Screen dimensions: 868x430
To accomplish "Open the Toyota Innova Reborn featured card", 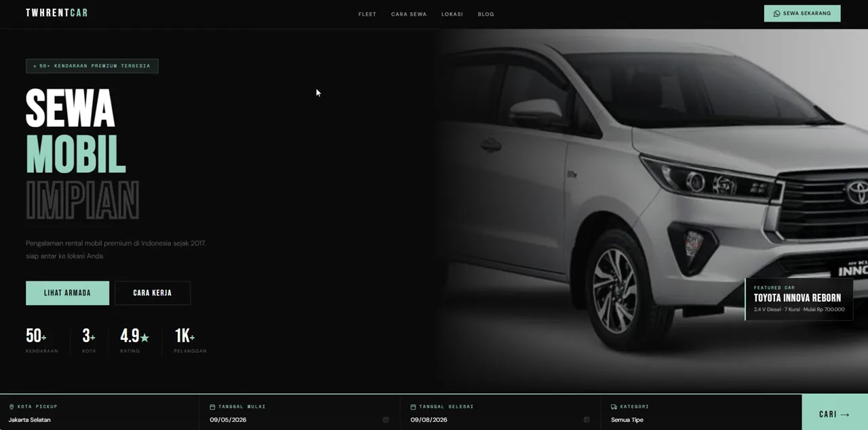I will click(x=799, y=299).
